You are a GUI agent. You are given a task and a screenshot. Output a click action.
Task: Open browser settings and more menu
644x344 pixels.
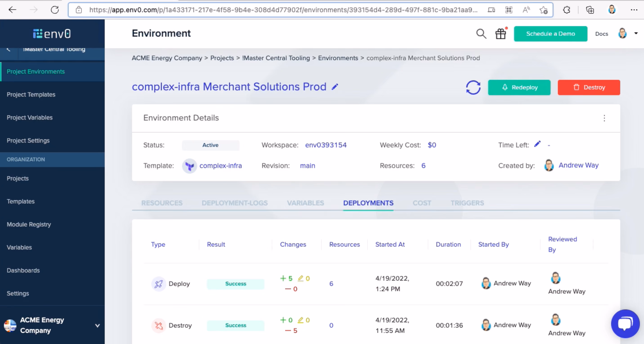point(634,10)
